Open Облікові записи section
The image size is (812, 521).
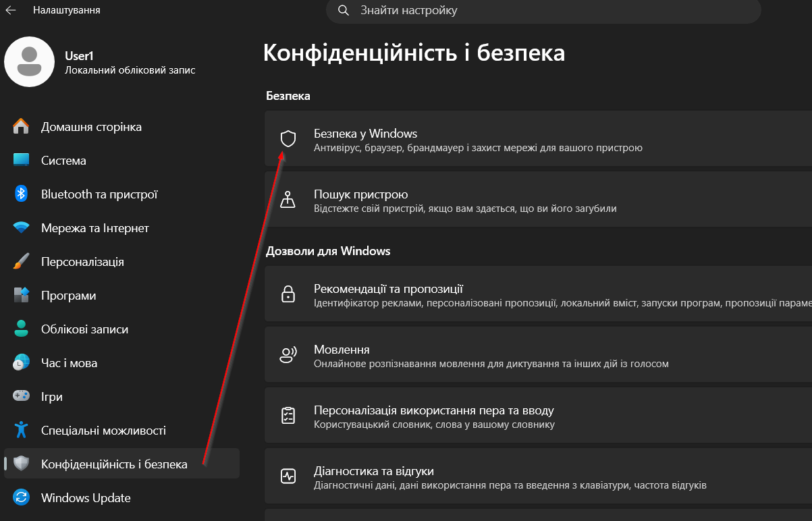coord(121,329)
